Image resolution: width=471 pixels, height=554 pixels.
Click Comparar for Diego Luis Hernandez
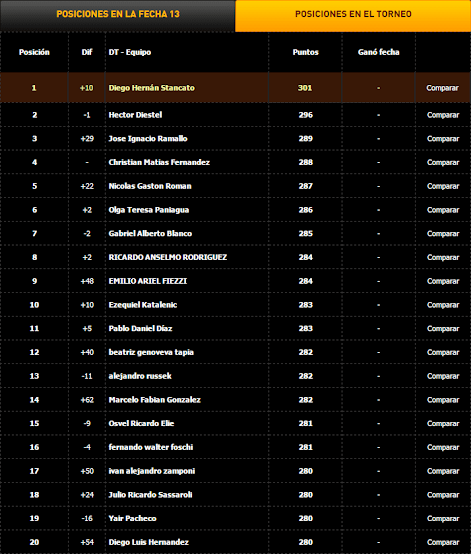click(443, 542)
